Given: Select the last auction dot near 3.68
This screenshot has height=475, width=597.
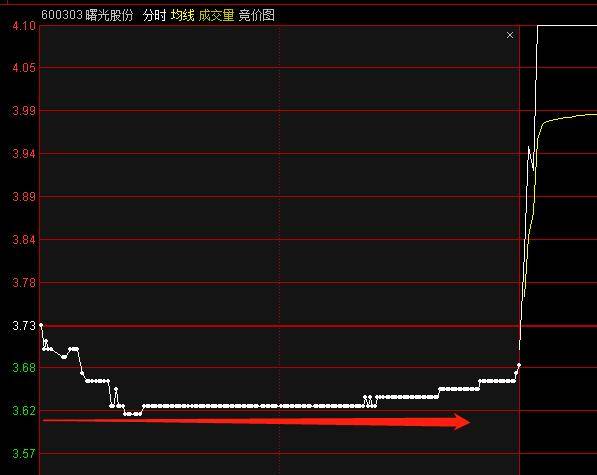Looking at the screenshot, I should tap(519, 365).
